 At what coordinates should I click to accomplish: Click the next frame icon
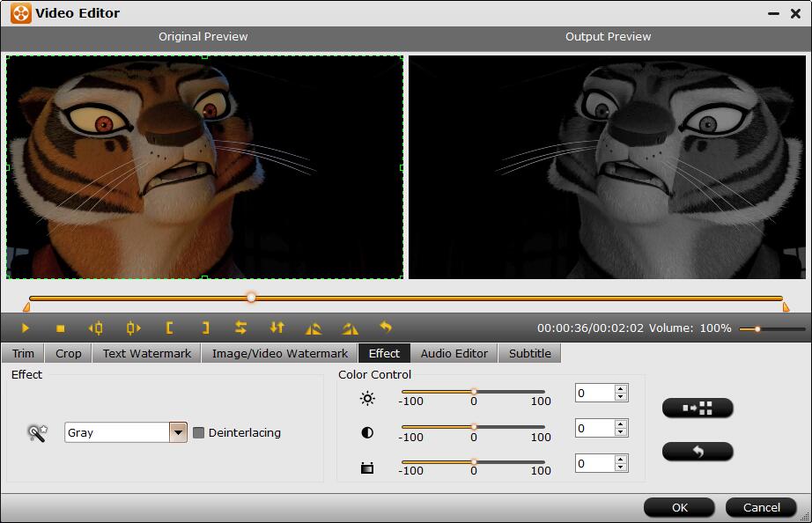[133, 328]
